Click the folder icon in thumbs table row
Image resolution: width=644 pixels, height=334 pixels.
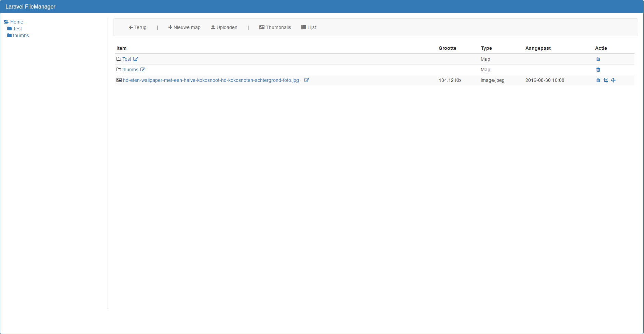pos(119,70)
